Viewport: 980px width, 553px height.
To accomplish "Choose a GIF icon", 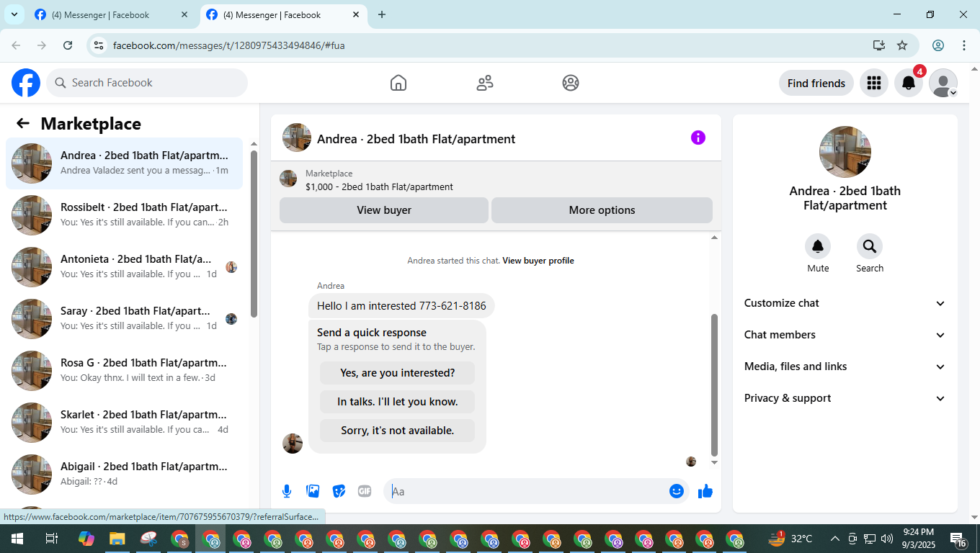I will (365, 491).
